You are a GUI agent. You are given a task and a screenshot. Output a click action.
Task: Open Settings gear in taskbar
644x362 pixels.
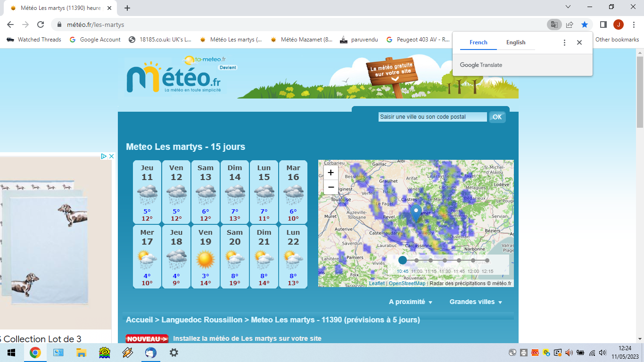173,353
